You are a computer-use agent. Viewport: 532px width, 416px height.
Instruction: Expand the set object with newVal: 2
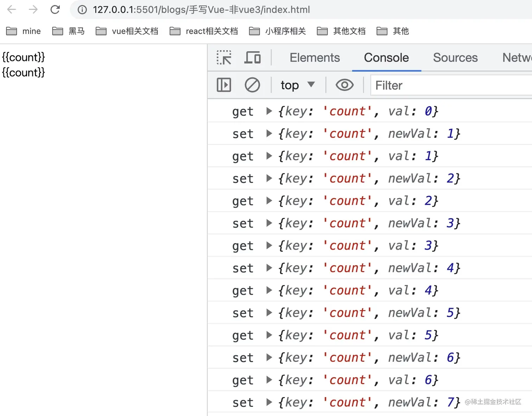[269, 178]
